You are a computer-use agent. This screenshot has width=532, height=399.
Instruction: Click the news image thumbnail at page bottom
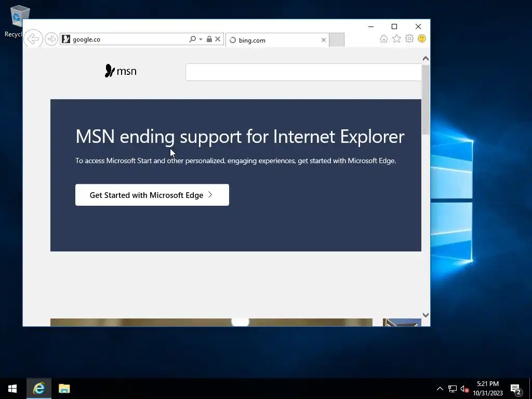click(x=211, y=322)
